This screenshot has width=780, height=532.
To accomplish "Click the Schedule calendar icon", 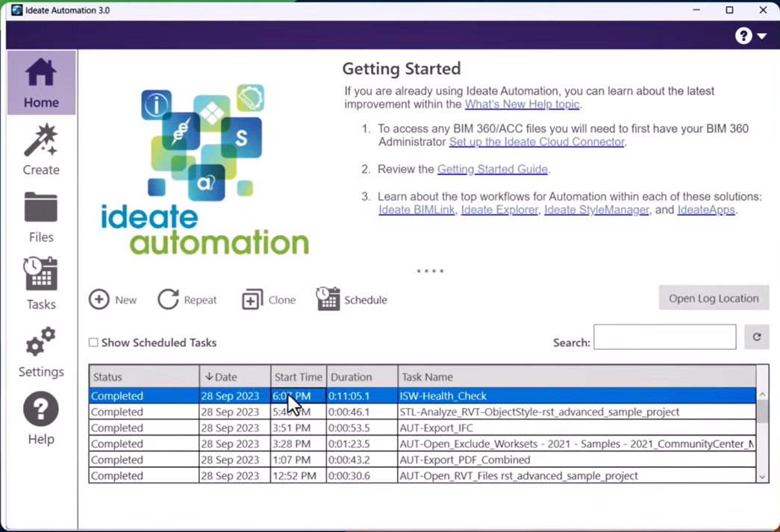I will (x=328, y=298).
